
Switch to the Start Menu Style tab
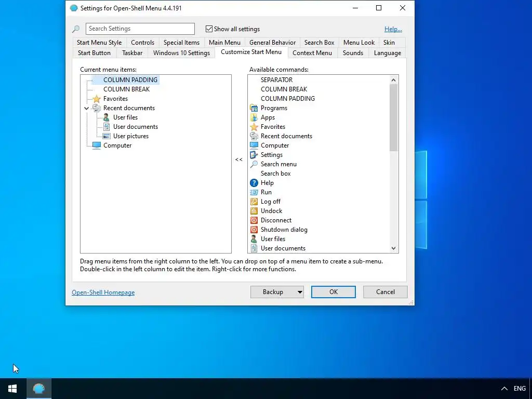tap(99, 43)
